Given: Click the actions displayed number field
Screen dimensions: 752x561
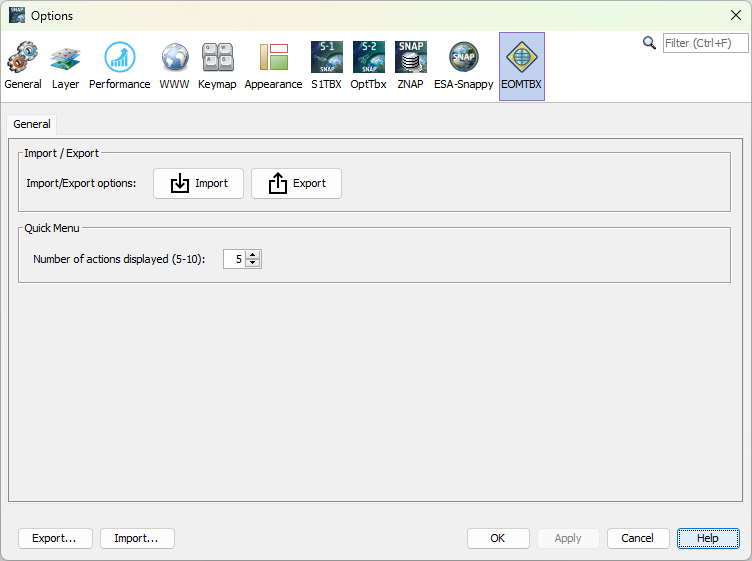Looking at the screenshot, I should pyautogui.click(x=233, y=259).
